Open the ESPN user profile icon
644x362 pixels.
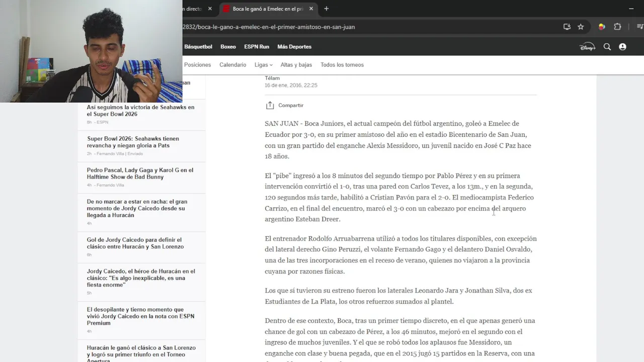tap(622, 47)
